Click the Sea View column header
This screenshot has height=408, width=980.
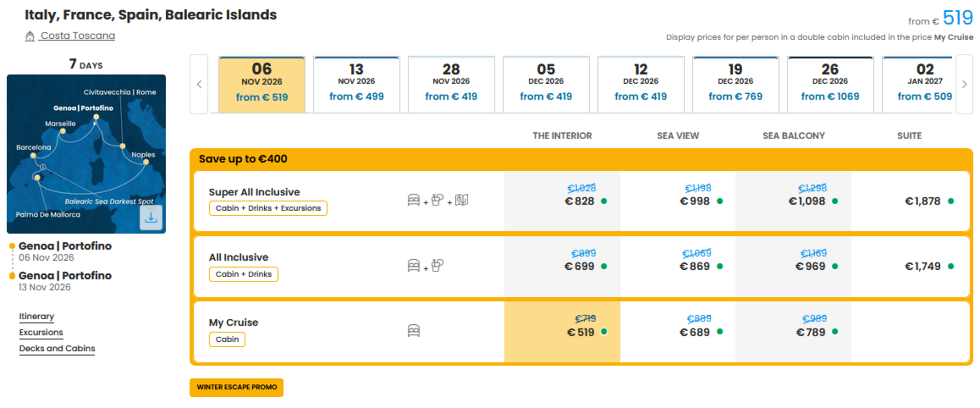678,136
